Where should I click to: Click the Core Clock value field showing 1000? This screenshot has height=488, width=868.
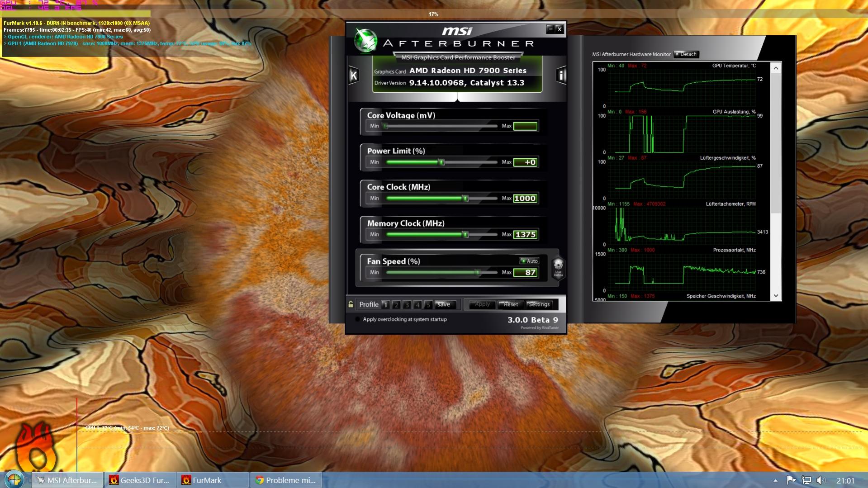(x=525, y=199)
